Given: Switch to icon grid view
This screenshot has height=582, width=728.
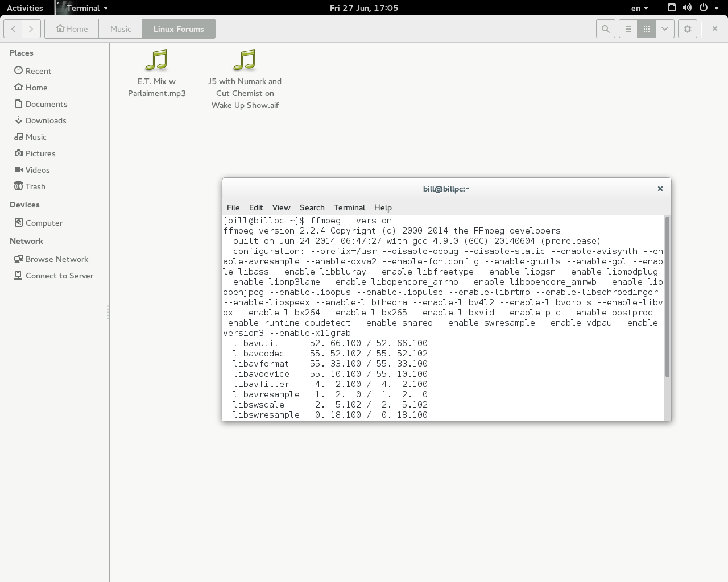Looking at the screenshot, I should point(647,29).
